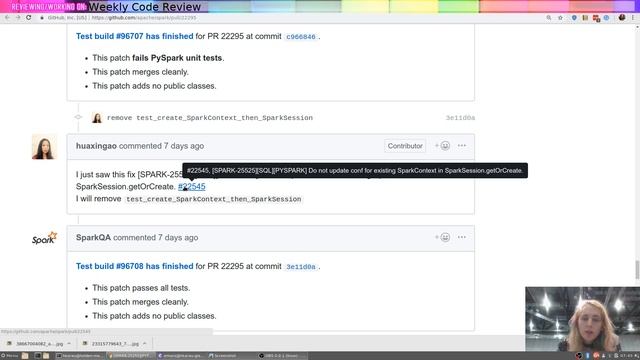Open commit hash 3e11d0a beside the commit message

click(x=460, y=118)
